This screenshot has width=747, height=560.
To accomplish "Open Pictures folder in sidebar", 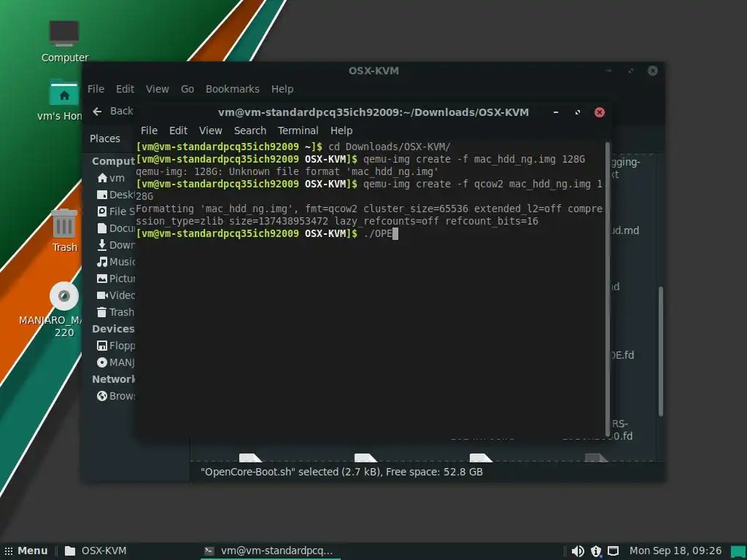I will [x=116, y=279].
